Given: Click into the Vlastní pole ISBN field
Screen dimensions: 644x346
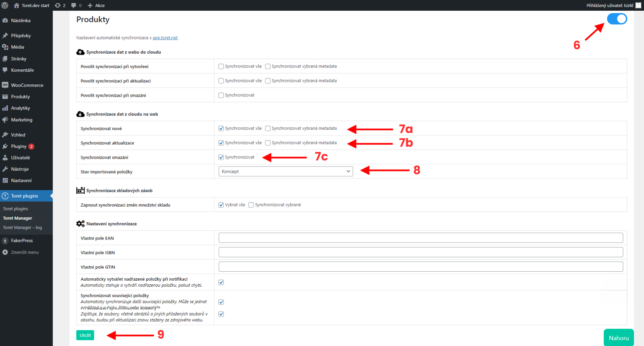Looking at the screenshot, I should (421, 252).
